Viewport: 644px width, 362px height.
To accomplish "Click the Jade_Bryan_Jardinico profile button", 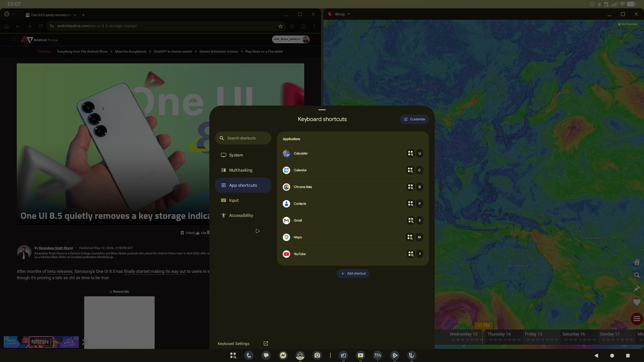I will click(291, 39).
